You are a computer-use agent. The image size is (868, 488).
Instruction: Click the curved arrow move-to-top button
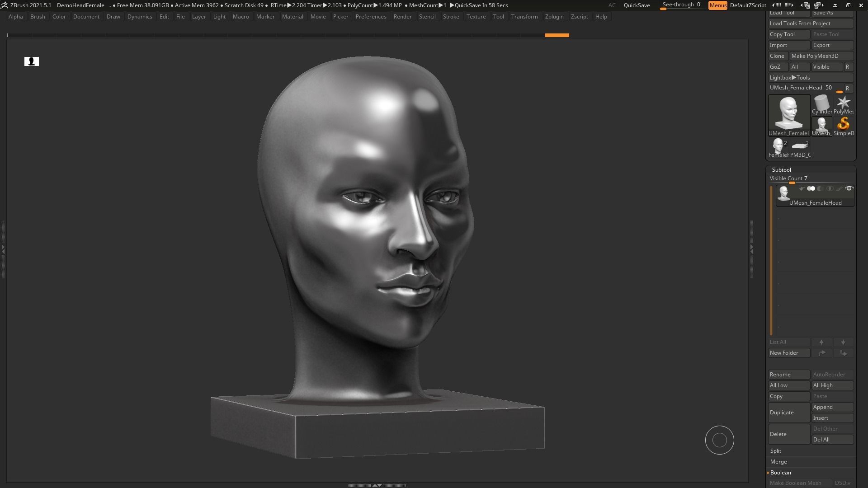[x=821, y=353]
